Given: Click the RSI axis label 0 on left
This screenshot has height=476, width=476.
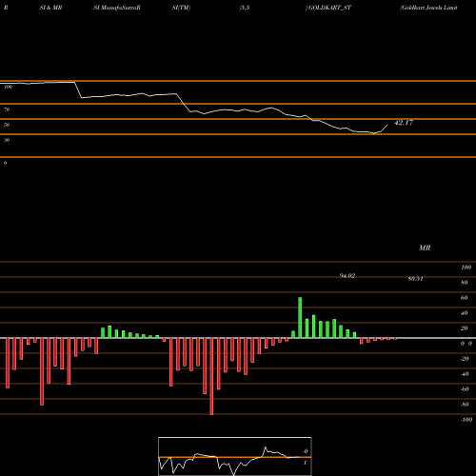Looking at the screenshot, I should pyautogui.click(x=5, y=163).
